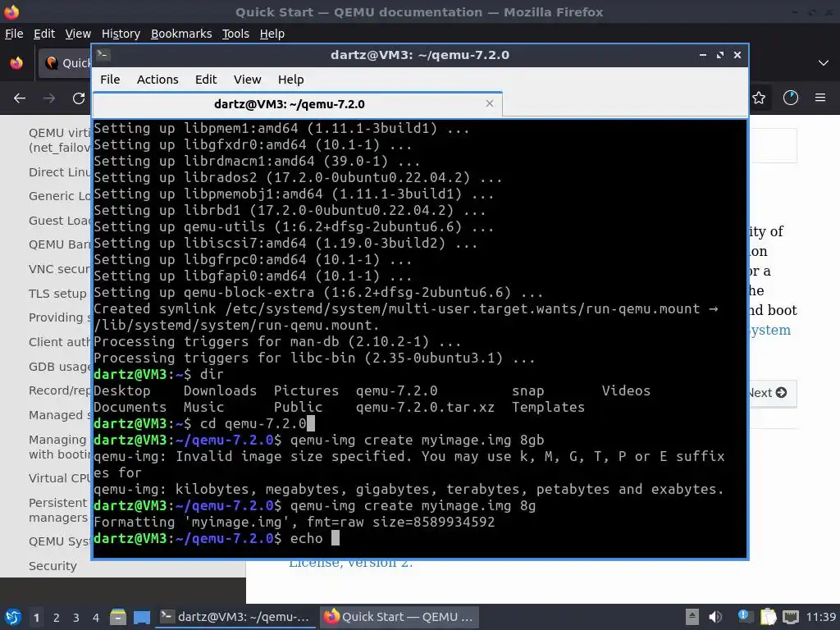Open the file manager taskbar icon
Viewport: 840px width, 630px height.
click(x=118, y=617)
